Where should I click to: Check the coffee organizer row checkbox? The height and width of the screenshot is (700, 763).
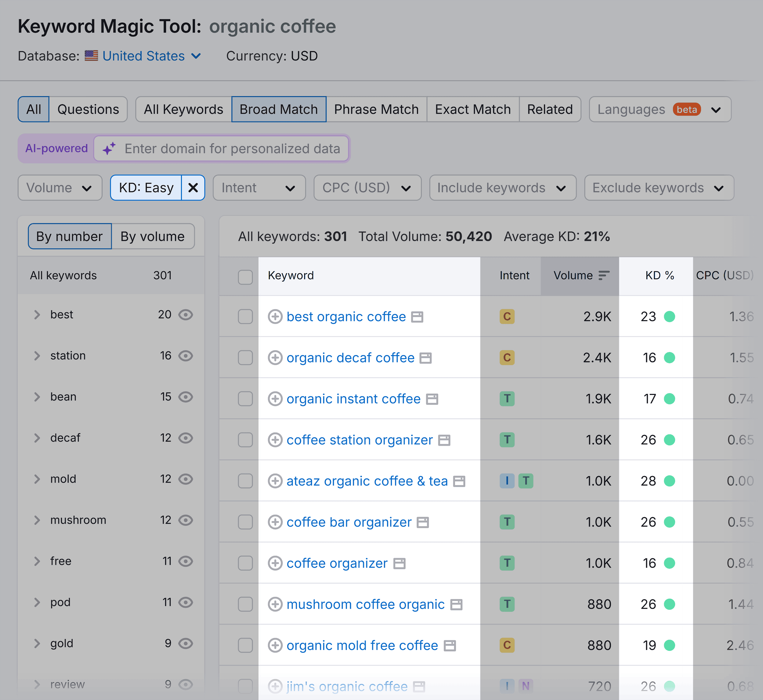(x=245, y=563)
